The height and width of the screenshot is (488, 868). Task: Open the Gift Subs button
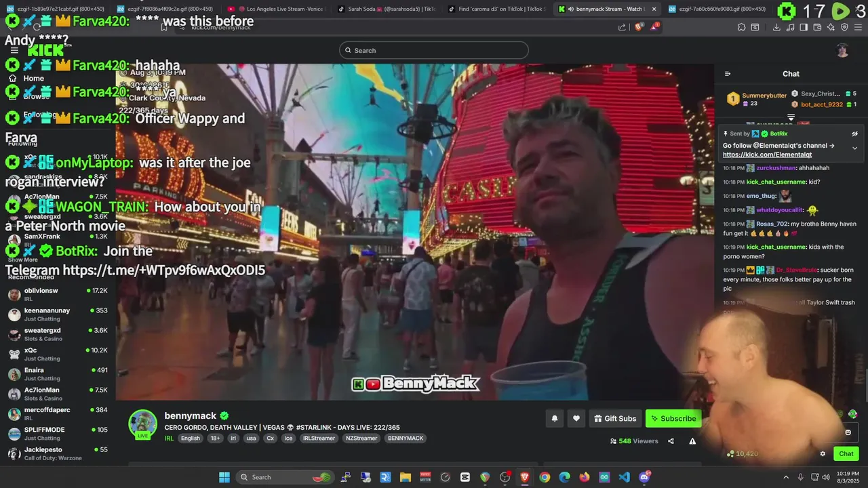[615, 418]
